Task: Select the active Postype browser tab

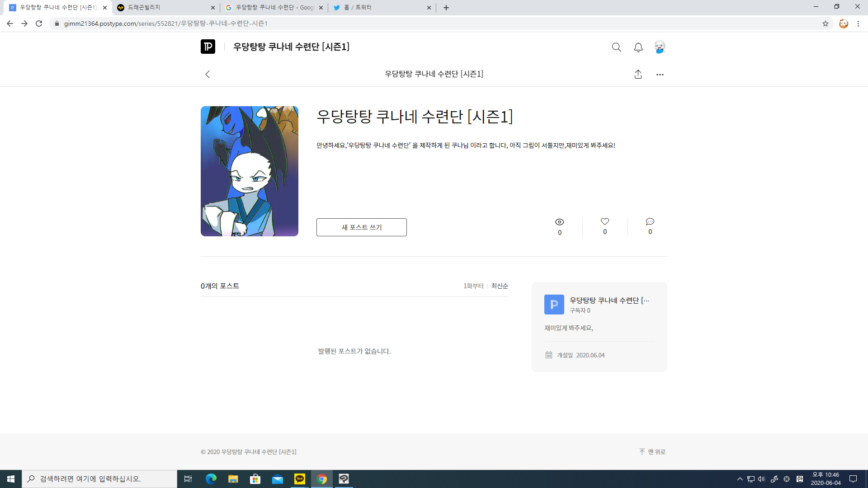Action: pyautogui.click(x=57, y=8)
